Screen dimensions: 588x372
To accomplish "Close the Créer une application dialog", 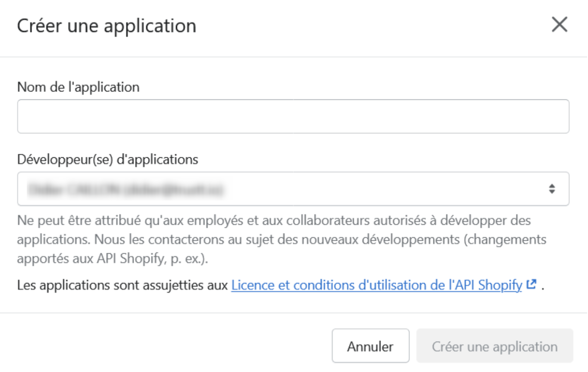I will click(559, 25).
